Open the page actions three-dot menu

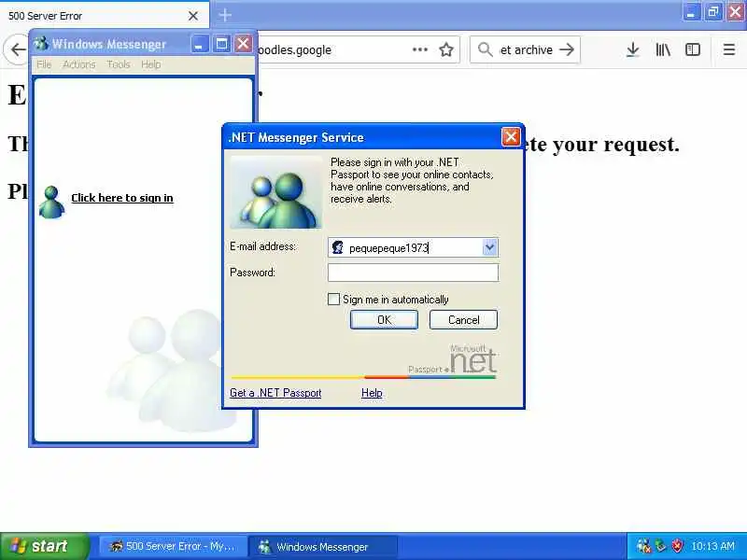pyautogui.click(x=419, y=49)
